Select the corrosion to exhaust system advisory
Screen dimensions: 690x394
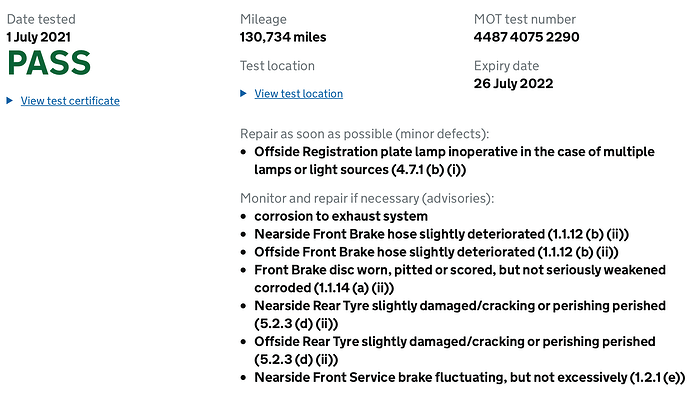[341, 216]
